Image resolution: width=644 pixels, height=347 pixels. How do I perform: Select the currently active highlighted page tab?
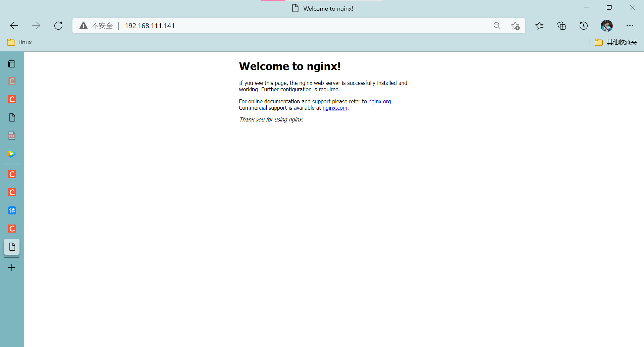(12, 247)
